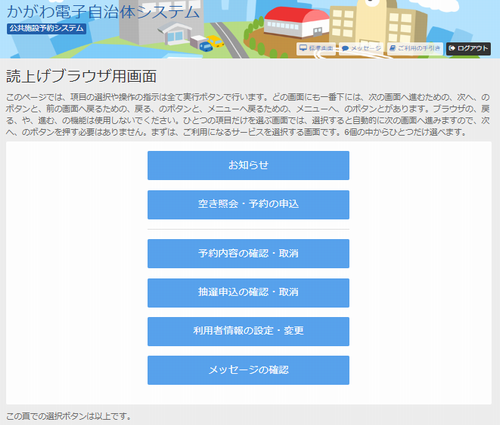Click the 公共施設予約システム badge

[46, 29]
